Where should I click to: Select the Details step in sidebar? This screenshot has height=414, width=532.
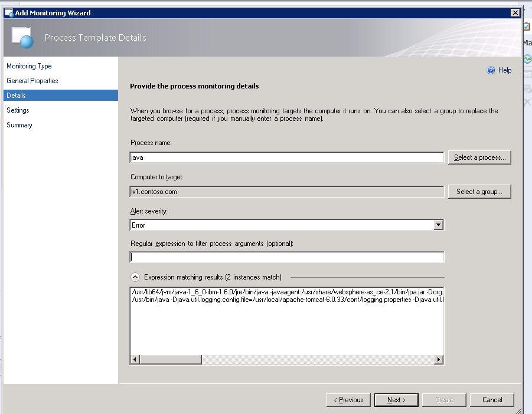pos(17,96)
